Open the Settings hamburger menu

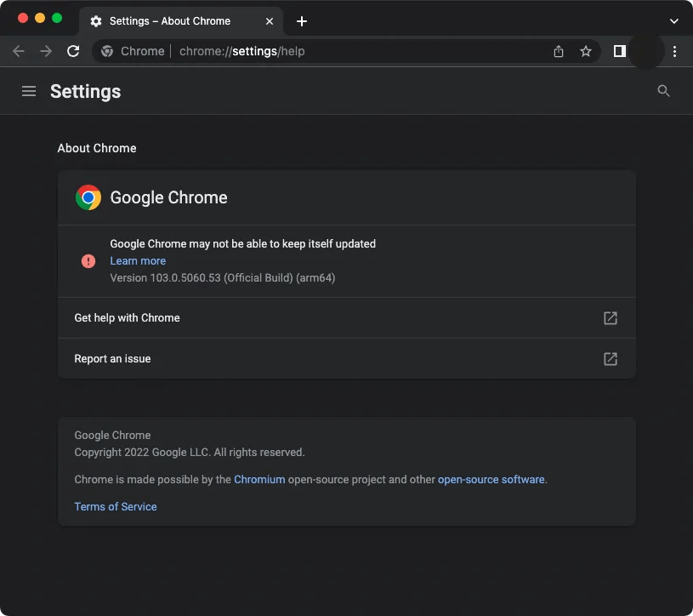click(29, 91)
